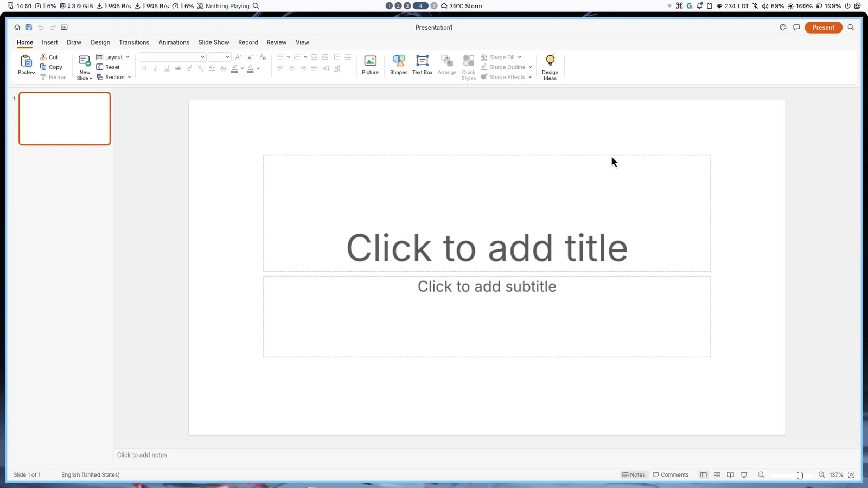Open Design Ideas lightbulb
The image size is (868, 488).
pyautogui.click(x=550, y=67)
